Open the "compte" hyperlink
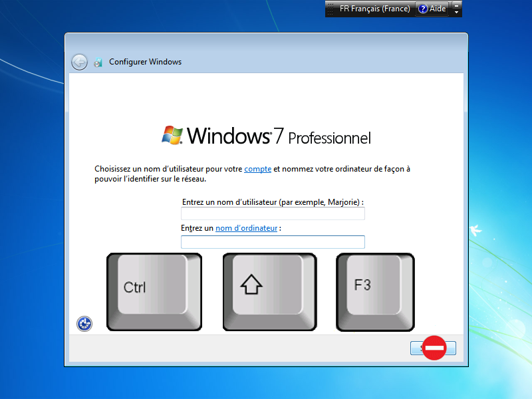 257,169
